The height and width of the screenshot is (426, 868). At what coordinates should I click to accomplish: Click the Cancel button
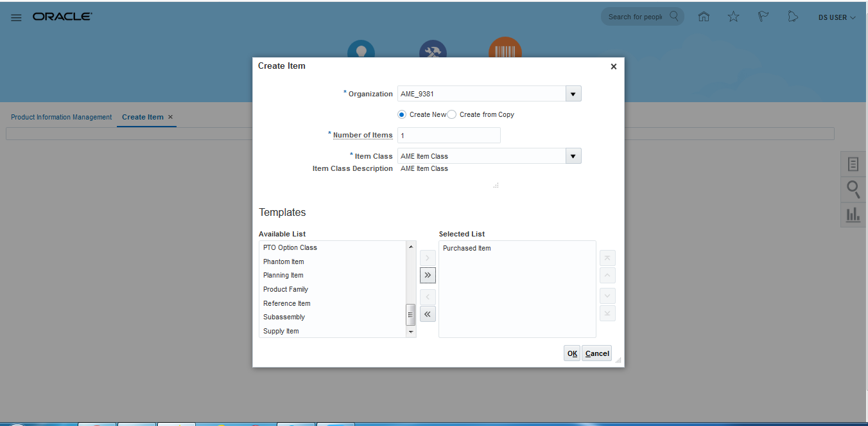coord(597,353)
